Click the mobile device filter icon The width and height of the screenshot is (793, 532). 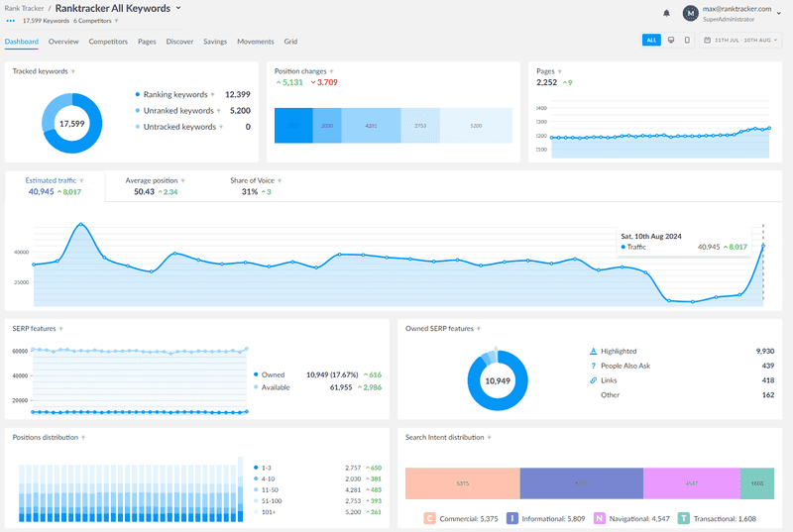click(688, 41)
